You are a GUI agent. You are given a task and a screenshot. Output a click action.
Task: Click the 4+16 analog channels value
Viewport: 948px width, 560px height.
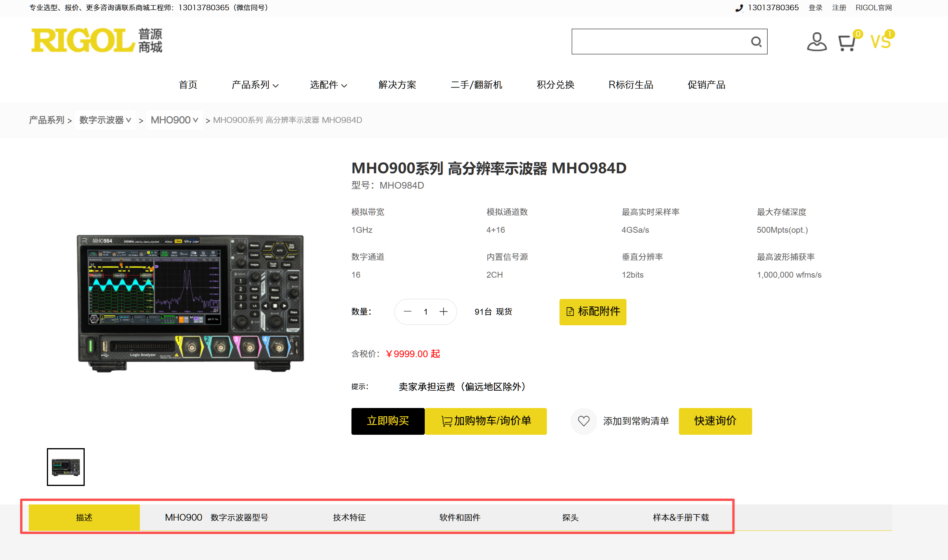point(495,230)
